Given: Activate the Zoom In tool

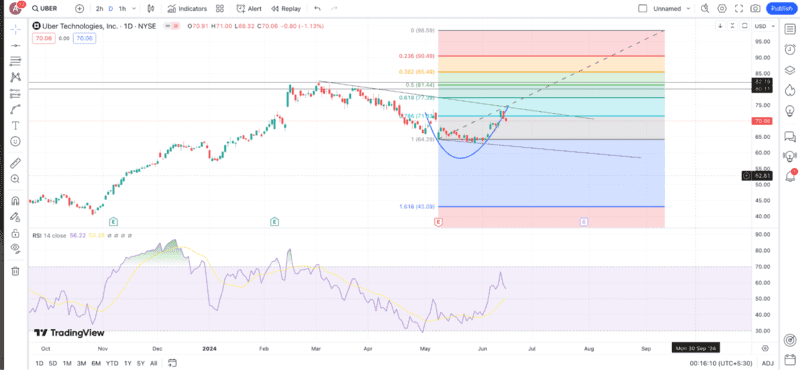Looking at the screenshot, I should [15, 179].
